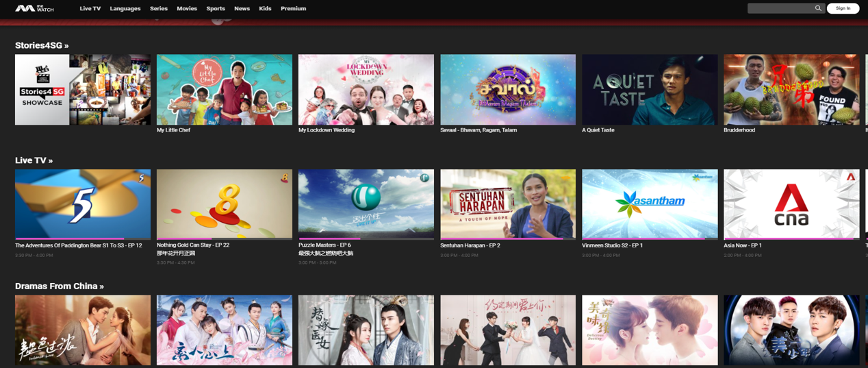Open the My Little Chef thumbnail
This screenshot has height=368, width=868.
pyautogui.click(x=225, y=90)
